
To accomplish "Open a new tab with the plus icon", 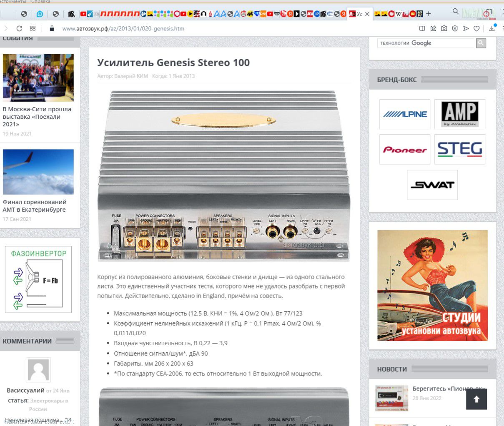I will pyautogui.click(x=428, y=14).
